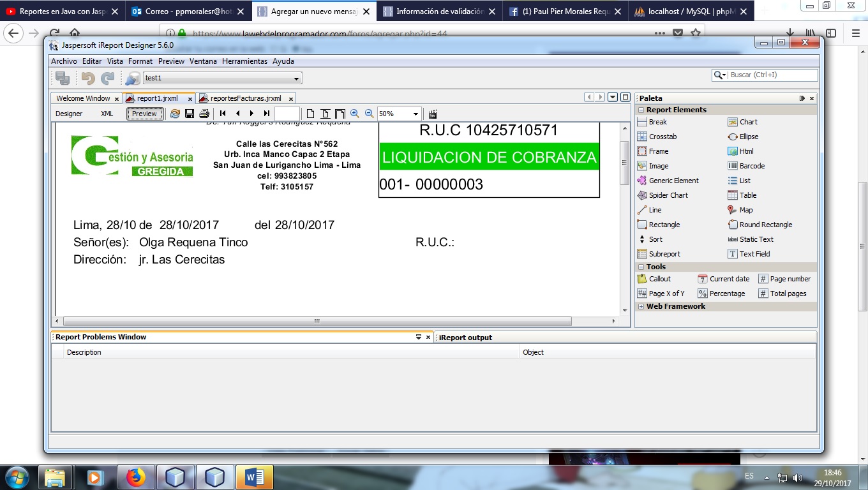The height and width of the screenshot is (490, 868).
Task: Pick the Spider Chart element
Action: (x=662, y=195)
